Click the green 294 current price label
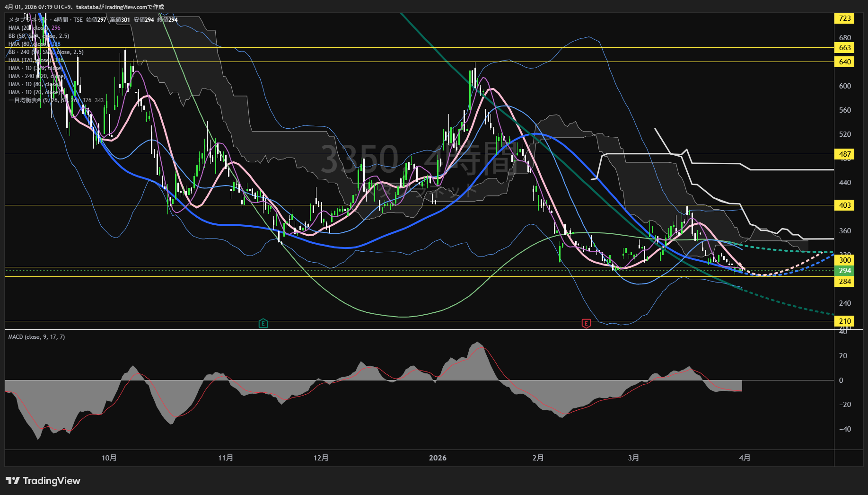This screenshot has width=868, height=495. pyautogui.click(x=844, y=271)
